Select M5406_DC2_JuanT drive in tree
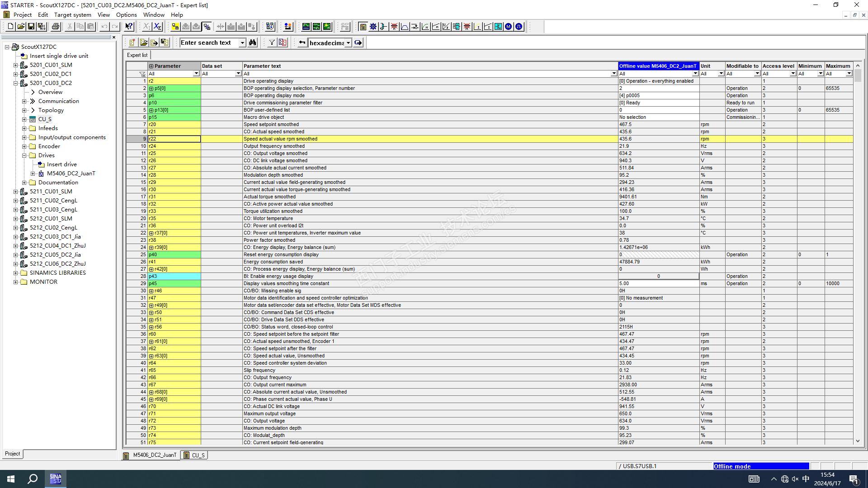The width and height of the screenshot is (868, 488). click(71, 174)
